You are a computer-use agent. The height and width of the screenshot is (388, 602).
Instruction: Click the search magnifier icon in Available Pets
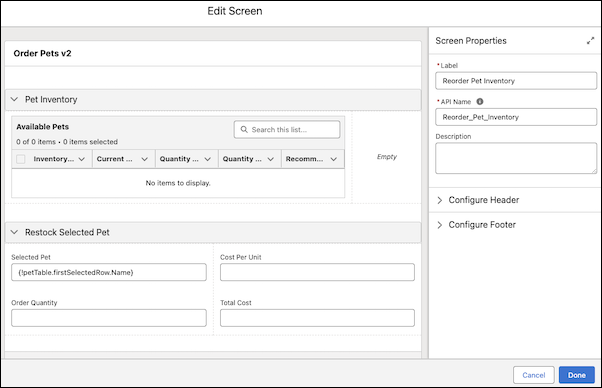pos(244,130)
